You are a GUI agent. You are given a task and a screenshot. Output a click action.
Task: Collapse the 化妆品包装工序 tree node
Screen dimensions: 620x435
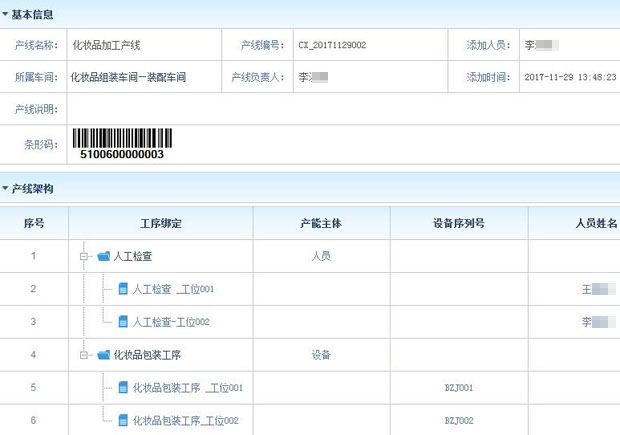click(x=86, y=355)
